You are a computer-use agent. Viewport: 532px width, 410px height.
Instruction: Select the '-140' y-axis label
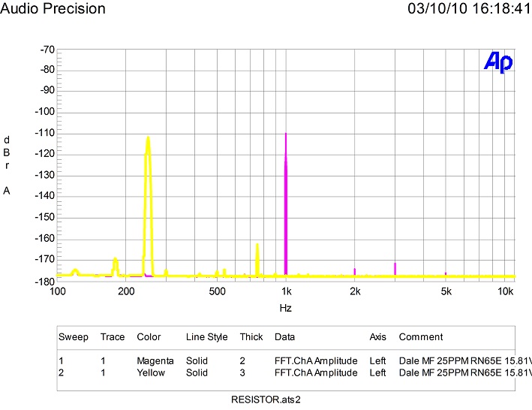(x=45, y=195)
